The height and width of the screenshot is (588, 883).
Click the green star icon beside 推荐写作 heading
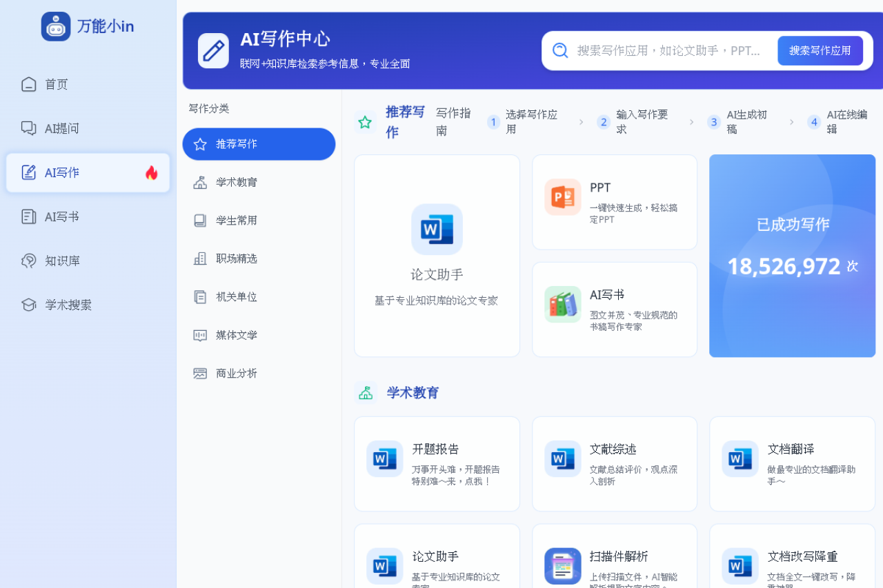pos(365,122)
